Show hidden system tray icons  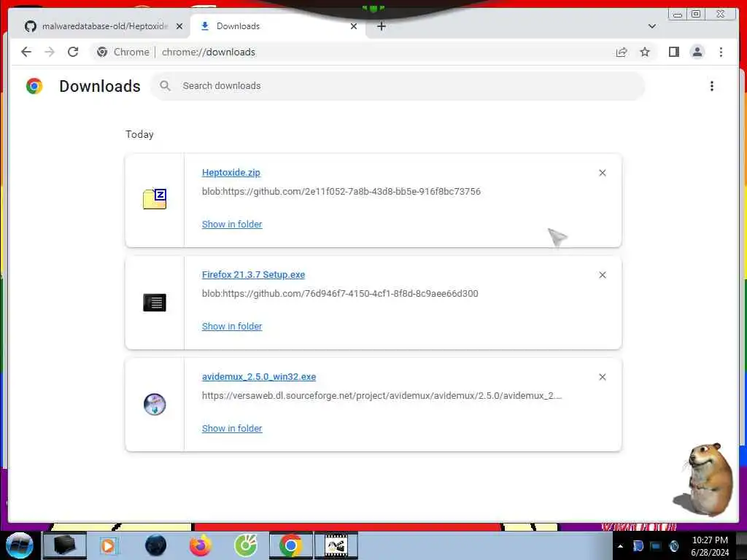[x=620, y=546]
